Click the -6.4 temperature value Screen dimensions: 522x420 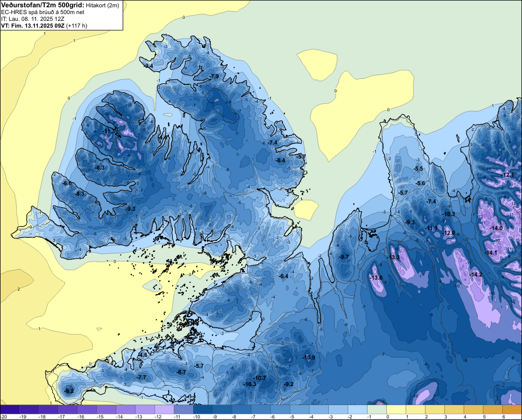tap(283, 276)
